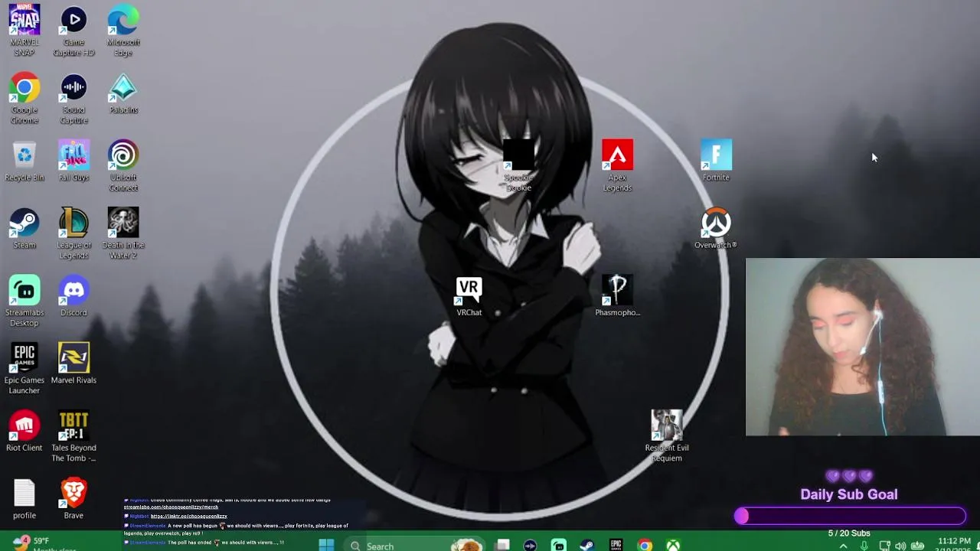
Task: Open Chrome from the taskbar
Action: coord(645,545)
